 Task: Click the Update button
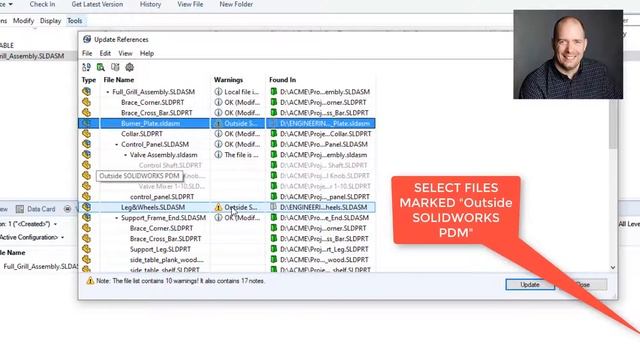tap(530, 284)
